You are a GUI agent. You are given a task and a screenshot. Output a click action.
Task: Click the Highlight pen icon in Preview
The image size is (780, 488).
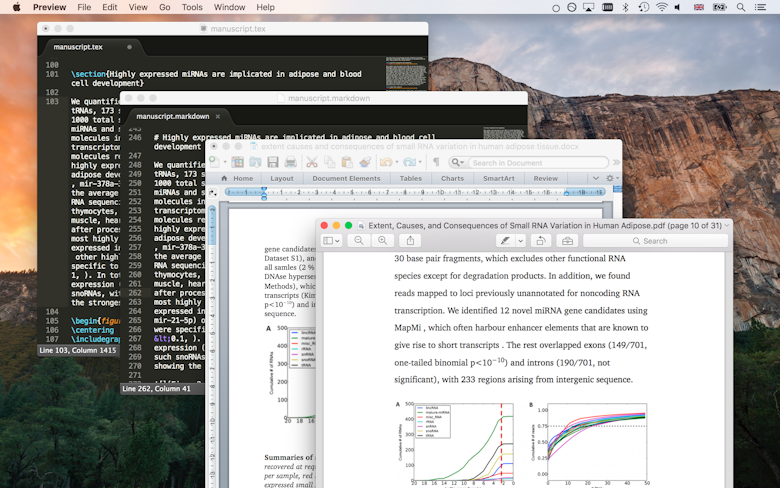pyautogui.click(x=505, y=241)
